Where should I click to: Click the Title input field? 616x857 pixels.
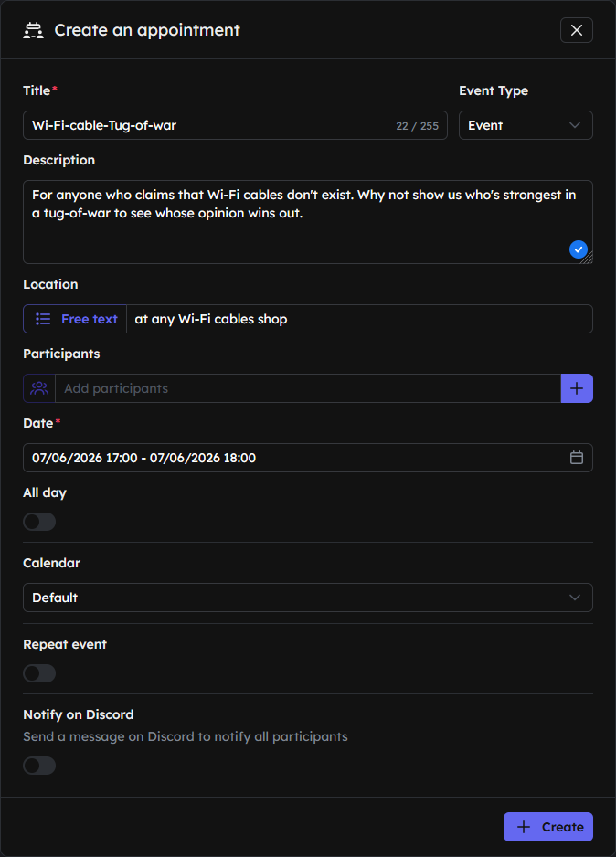(x=235, y=125)
